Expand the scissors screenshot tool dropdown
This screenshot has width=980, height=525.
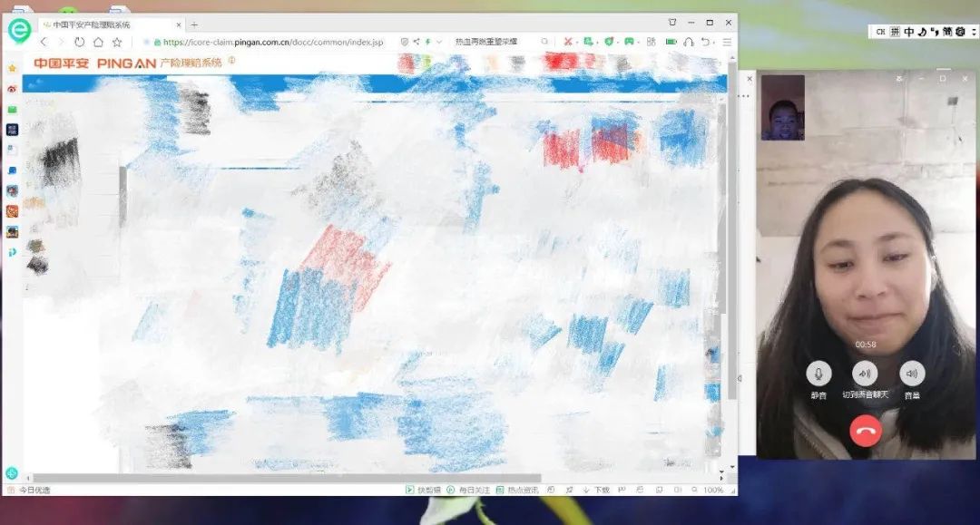click(x=577, y=42)
